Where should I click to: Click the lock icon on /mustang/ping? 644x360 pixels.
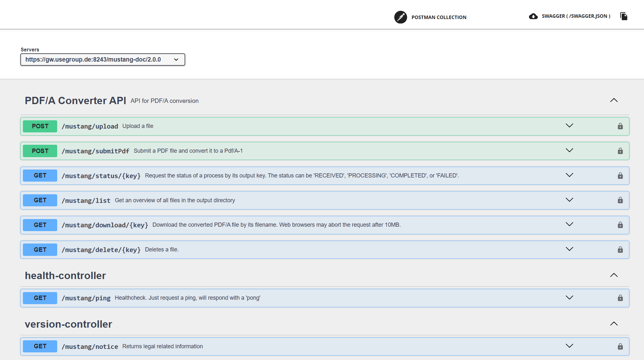620,298
